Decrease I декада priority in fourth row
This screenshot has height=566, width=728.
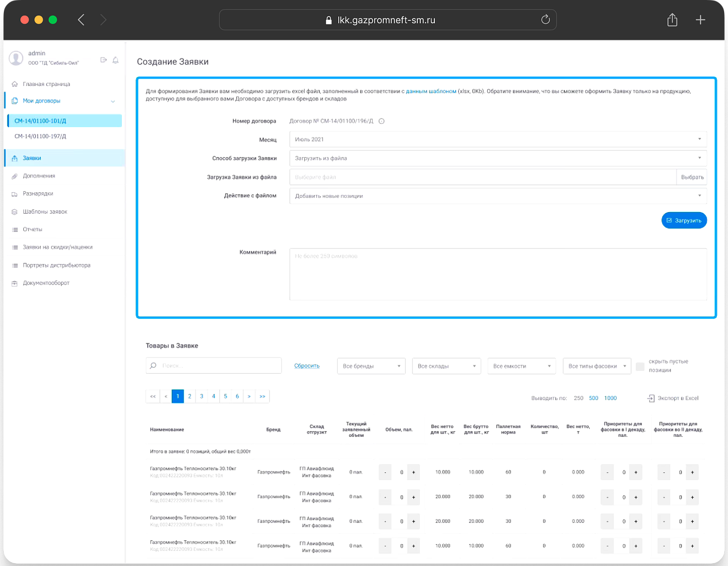[607, 546]
